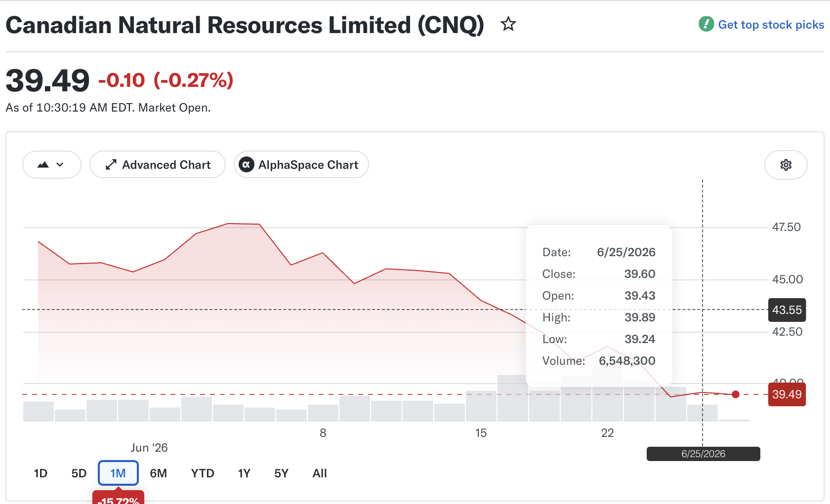Screen dimensions: 830x504
Task: Select the 1M time range
Action: pyautogui.click(x=118, y=473)
